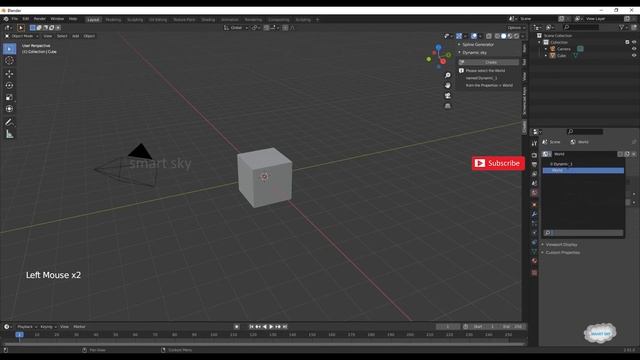Open the Modifiers properties wrench icon
The height and width of the screenshot is (360, 640).
(x=534, y=214)
